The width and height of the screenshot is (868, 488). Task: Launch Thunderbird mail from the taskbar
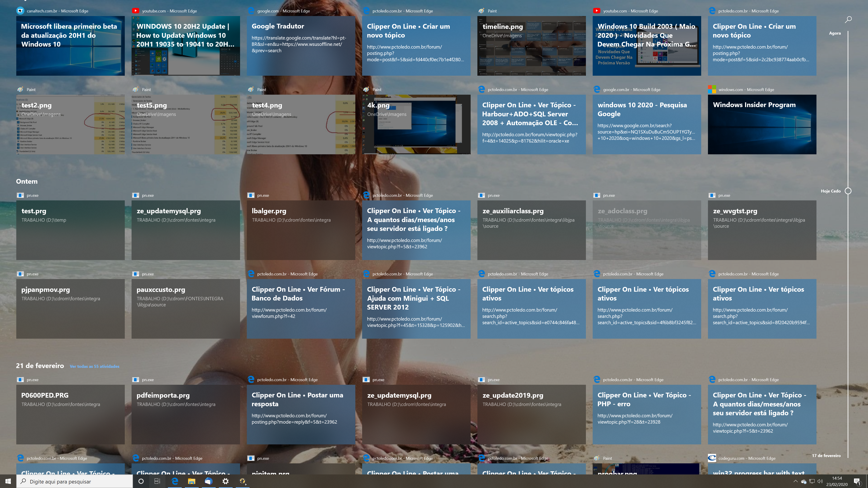(208, 481)
